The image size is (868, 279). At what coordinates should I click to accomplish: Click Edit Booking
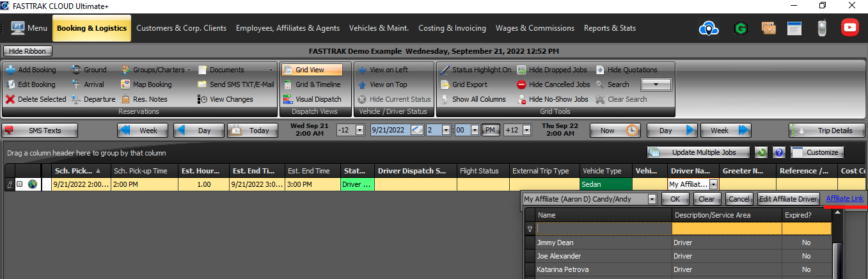click(x=31, y=84)
